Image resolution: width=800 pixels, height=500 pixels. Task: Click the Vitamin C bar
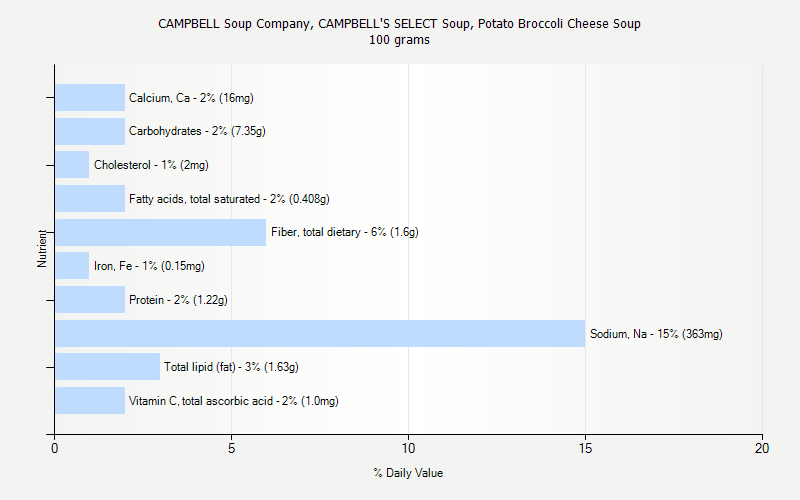point(90,400)
